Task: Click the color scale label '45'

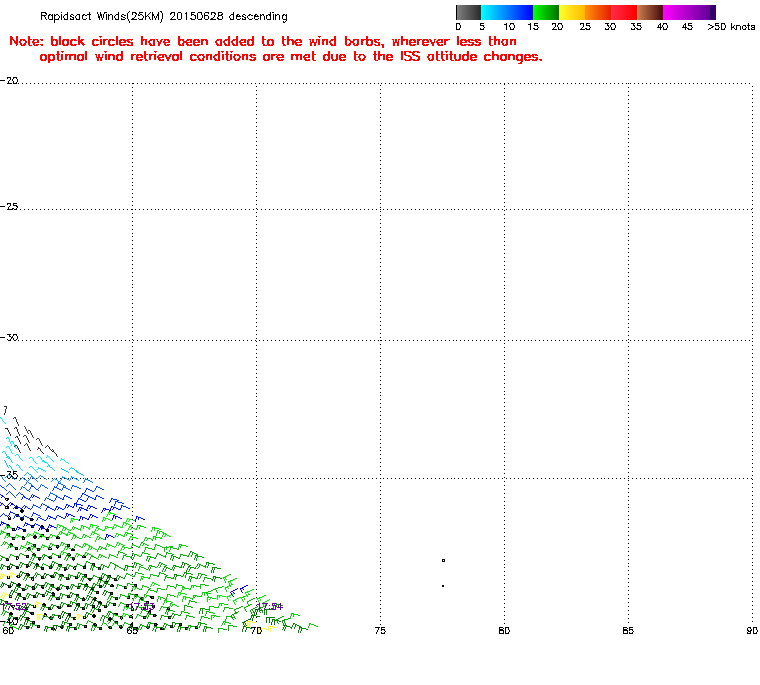Action: 687,27
